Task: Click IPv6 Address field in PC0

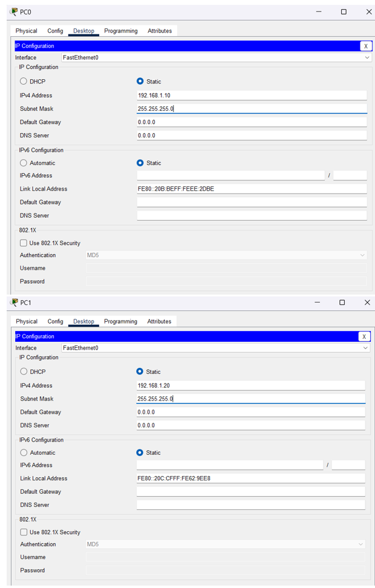Action: point(230,175)
